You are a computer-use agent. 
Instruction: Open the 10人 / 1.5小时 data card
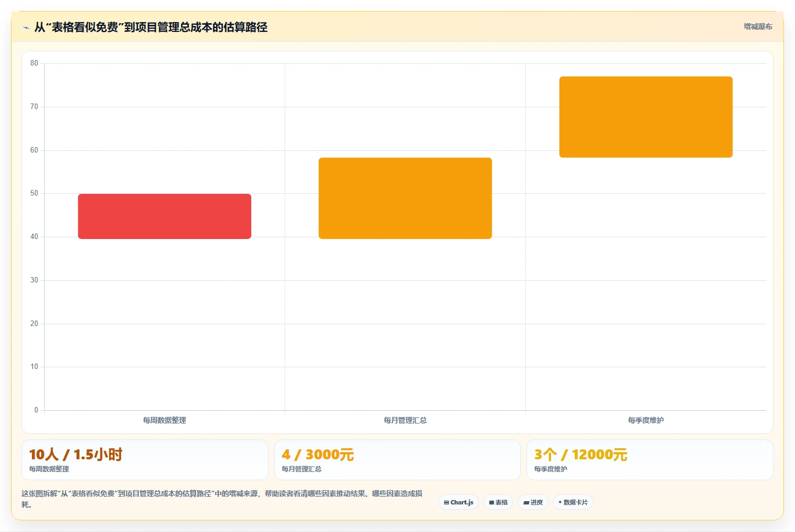[145, 460]
